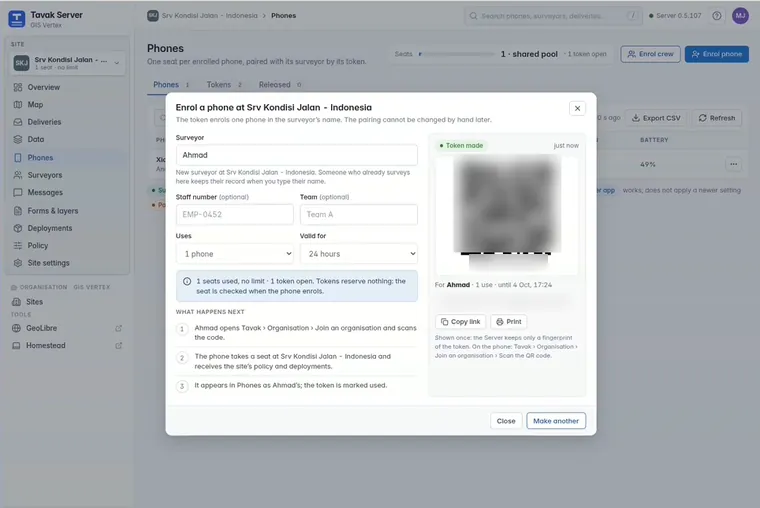Click the Policy sliders icon

[x=18, y=246]
